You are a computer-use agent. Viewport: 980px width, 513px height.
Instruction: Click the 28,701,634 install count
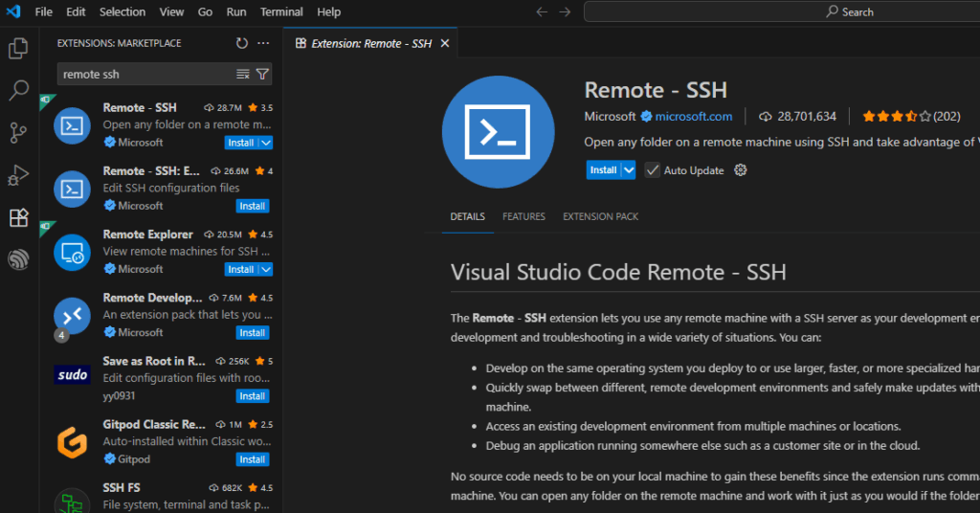click(807, 116)
